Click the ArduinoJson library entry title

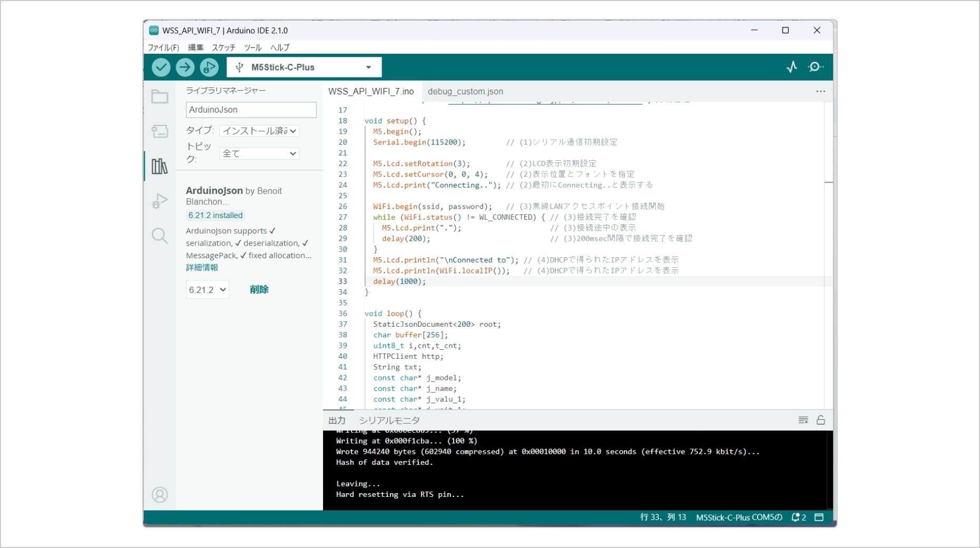pos(214,190)
